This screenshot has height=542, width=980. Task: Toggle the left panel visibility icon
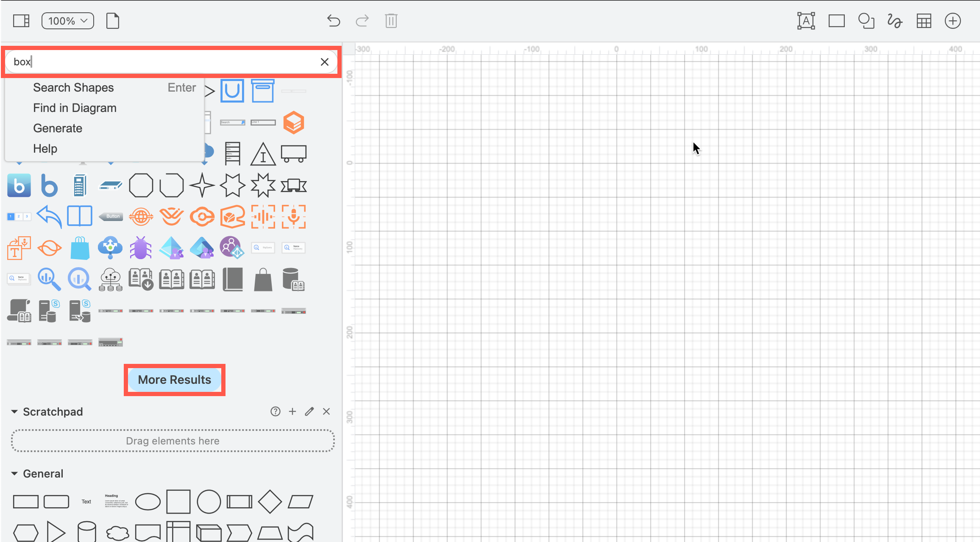pyautogui.click(x=21, y=20)
